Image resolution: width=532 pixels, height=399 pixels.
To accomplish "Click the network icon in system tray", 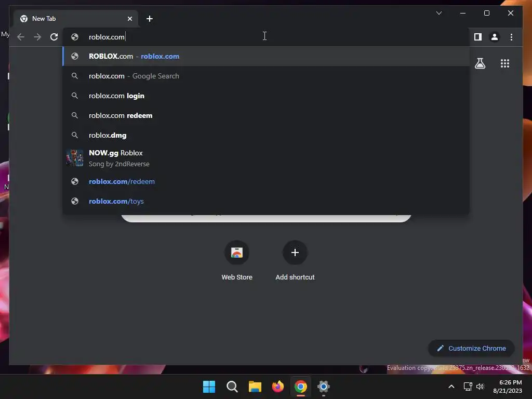I will [468, 387].
